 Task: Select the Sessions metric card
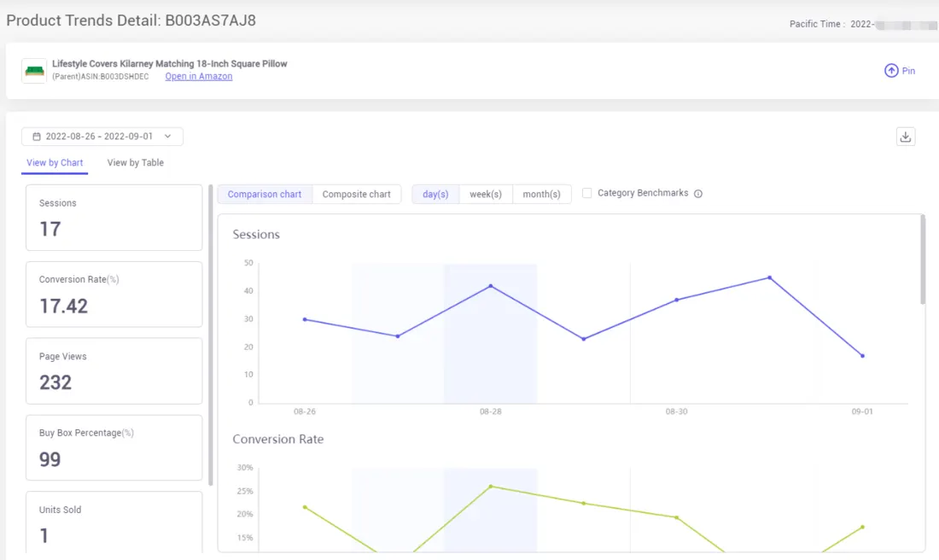pyautogui.click(x=114, y=218)
